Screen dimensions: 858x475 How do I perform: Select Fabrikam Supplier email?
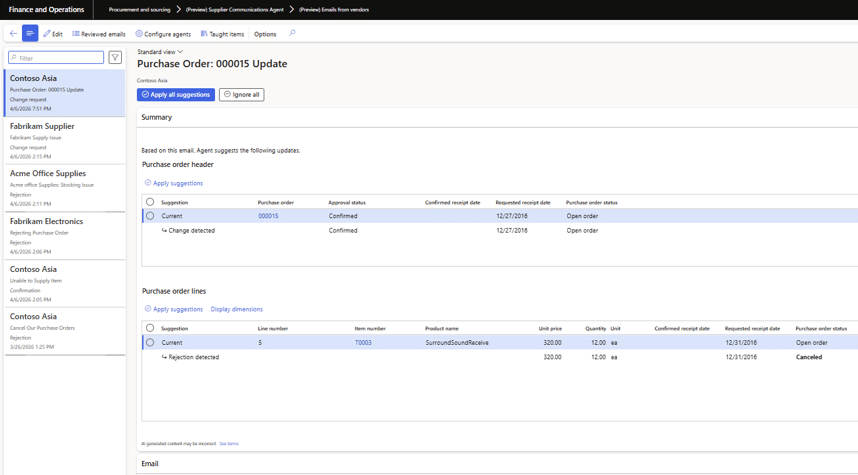click(65, 141)
